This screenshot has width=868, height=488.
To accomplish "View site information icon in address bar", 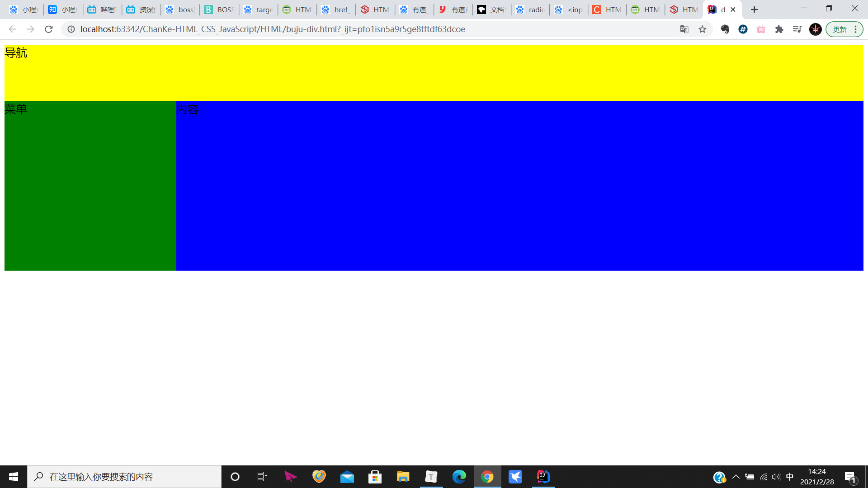I will tap(71, 29).
